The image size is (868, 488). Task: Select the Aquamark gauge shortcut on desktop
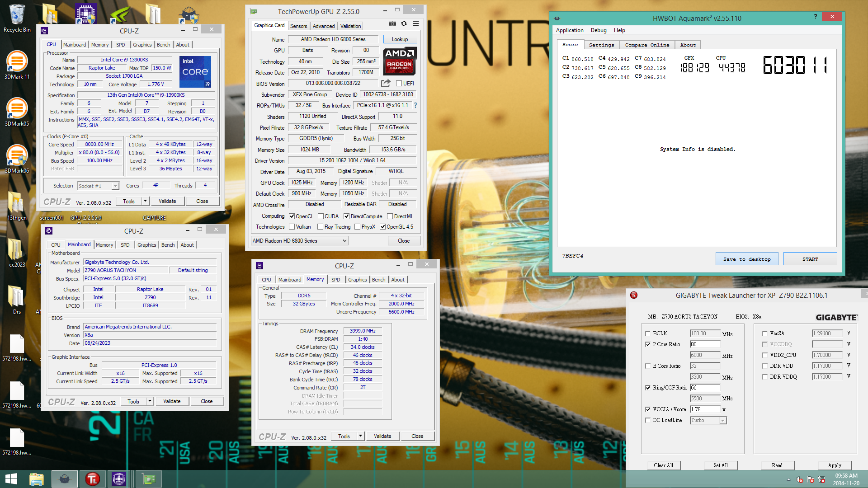point(189,14)
